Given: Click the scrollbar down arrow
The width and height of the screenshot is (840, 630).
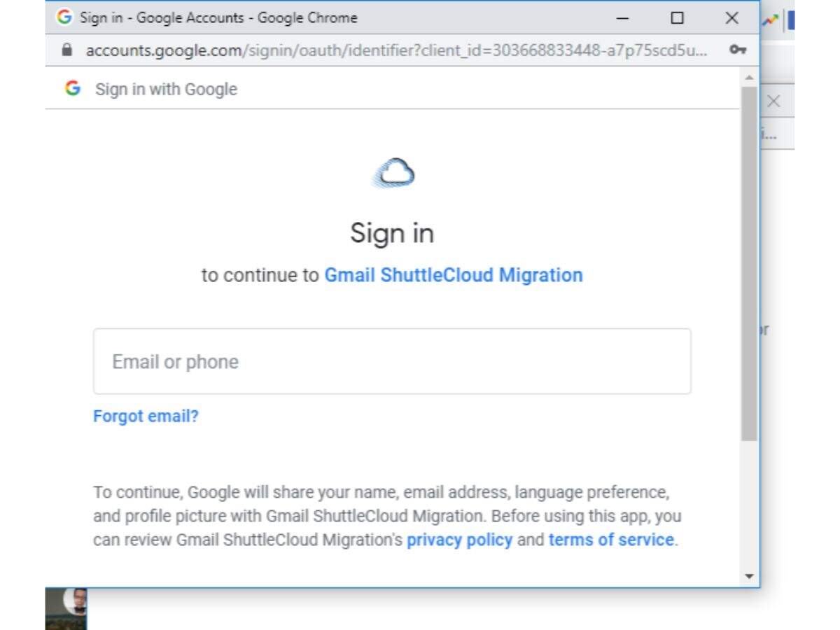Looking at the screenshot, I should (x=749, y=576).
